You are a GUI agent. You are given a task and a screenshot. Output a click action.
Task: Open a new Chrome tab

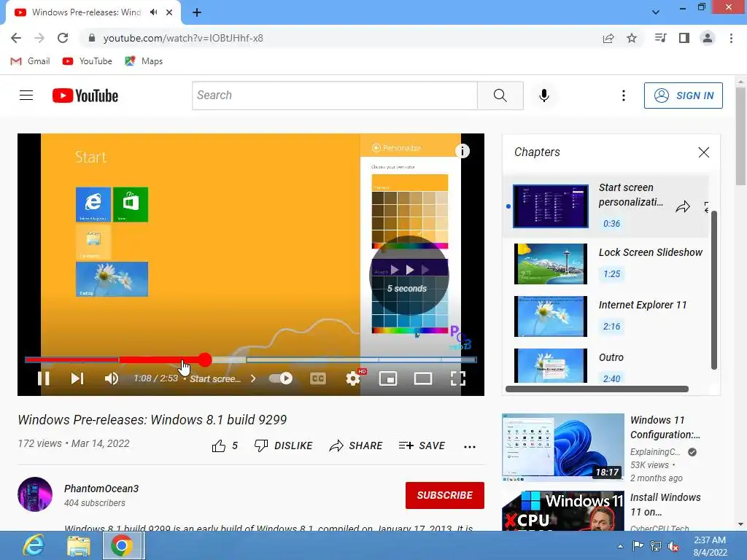point(197,13)
